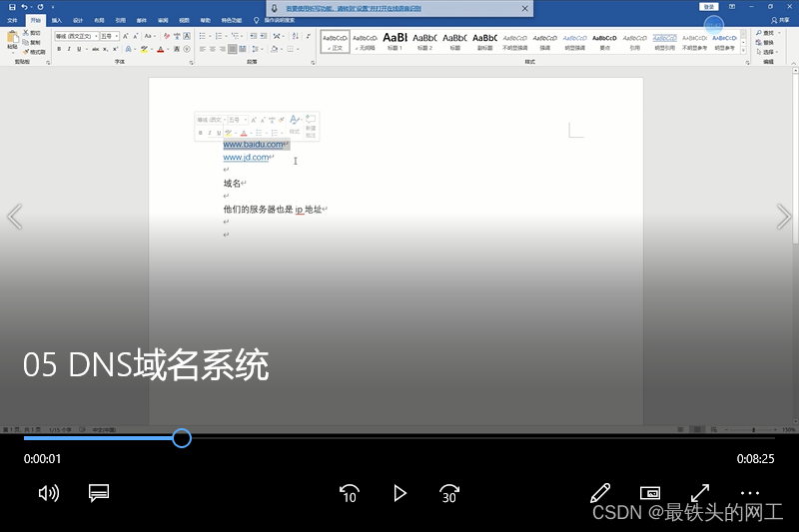Toggle strikethrough abc formatting

click(95, 49)
